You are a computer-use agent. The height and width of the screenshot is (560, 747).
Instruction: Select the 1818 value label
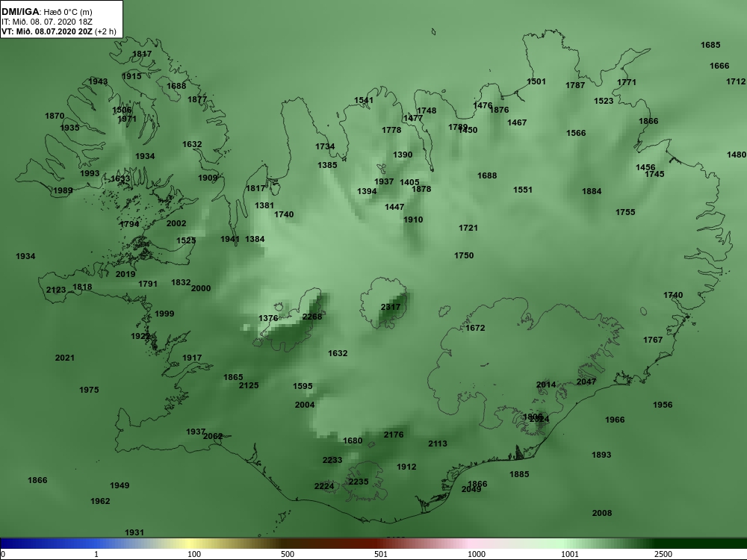pyautogui.click(x=82, y=287)
